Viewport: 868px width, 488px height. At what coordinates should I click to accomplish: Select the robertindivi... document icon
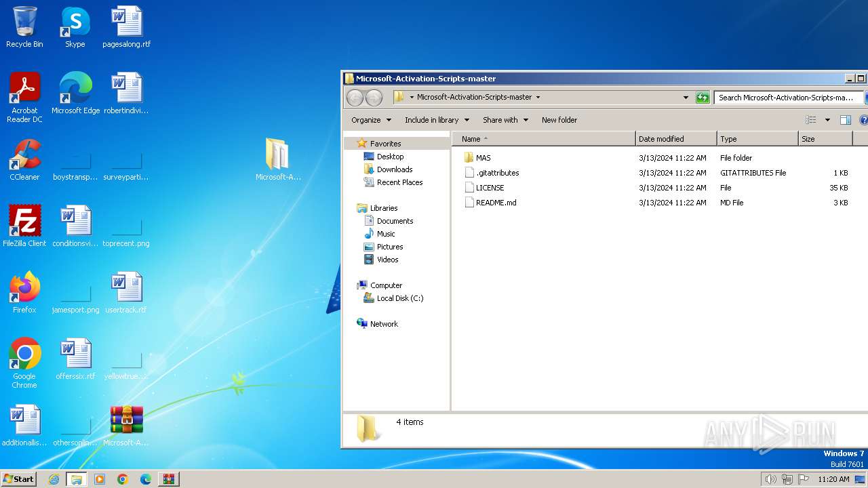tap(126, 94)
